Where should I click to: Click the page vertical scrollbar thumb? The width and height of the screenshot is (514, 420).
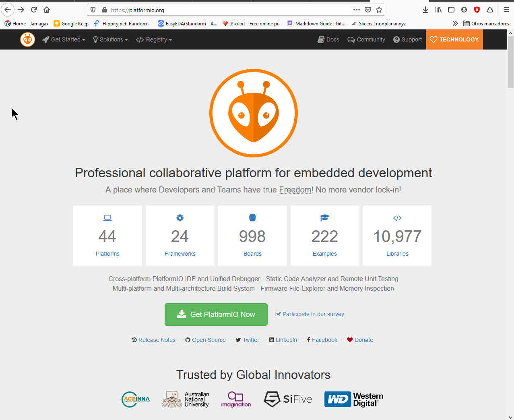click(x=510, y=62)
